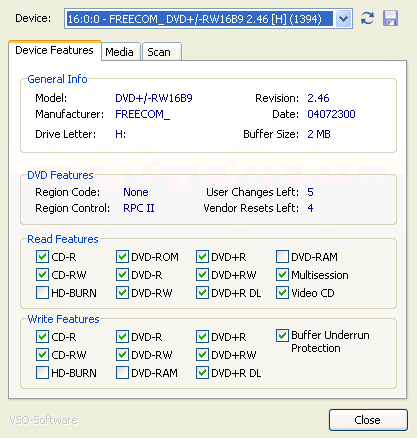Toggle the Write Features DVD-RAM checkbox

(x=122, y=373)
